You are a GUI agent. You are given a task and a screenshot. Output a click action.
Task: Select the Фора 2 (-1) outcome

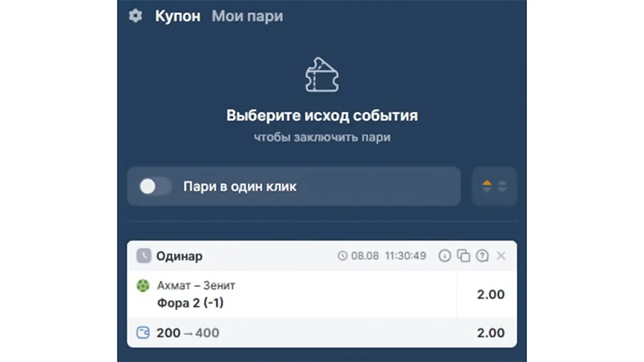(x=191, y=303)
